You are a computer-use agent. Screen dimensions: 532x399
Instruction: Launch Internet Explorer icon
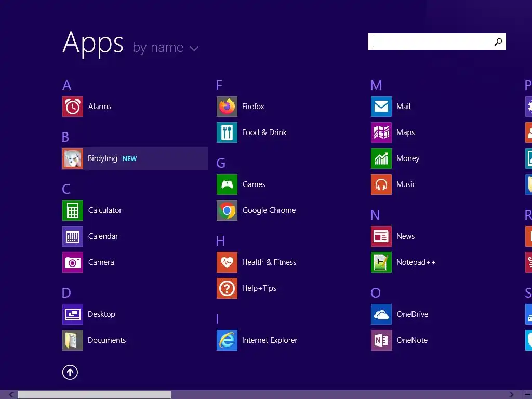(227, 340)
